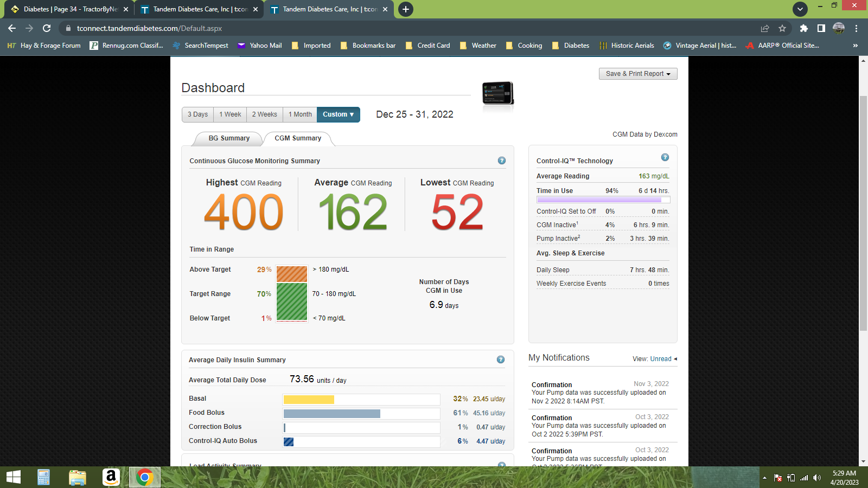
Task: Click the Continuous Glucose Monitoring Summary help icon
Action: 501,160
